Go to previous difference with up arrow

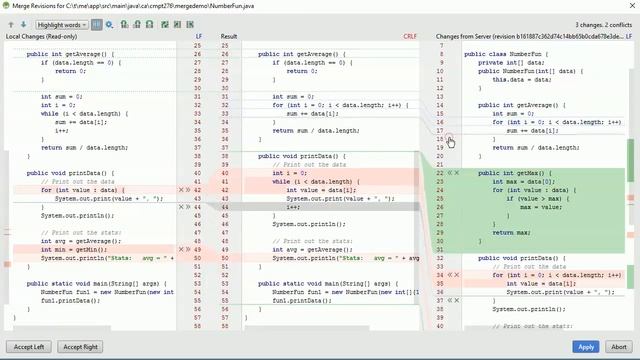tap(11, 25)
